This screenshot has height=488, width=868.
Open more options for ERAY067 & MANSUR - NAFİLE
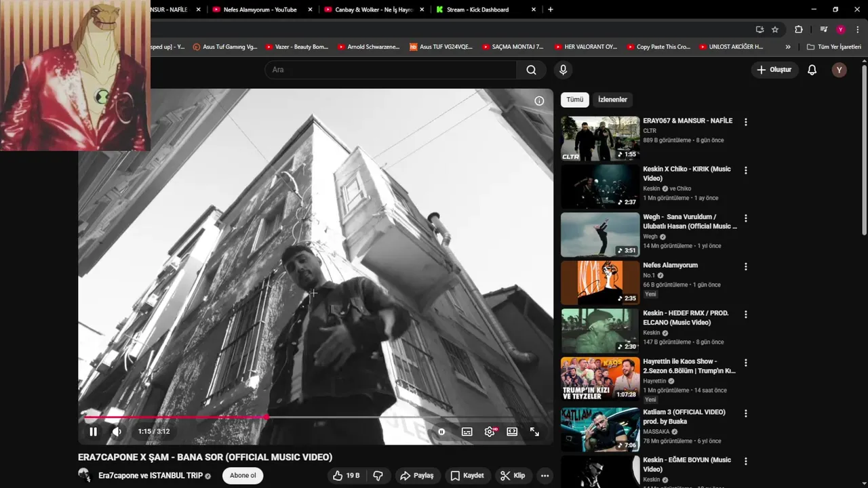pos(746,122)
